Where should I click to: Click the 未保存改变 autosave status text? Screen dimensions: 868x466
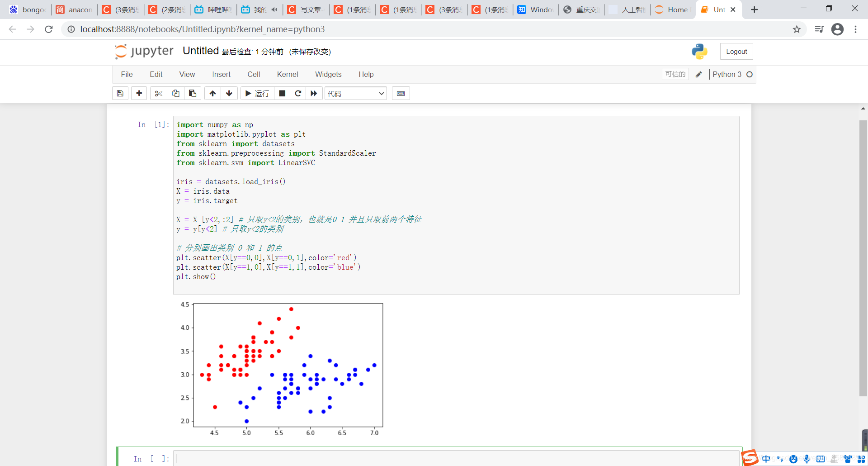(x=310, y=52)
